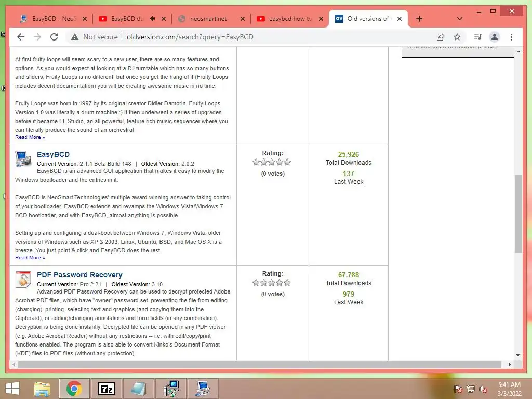The width and height of the screenshot is (532, 399).
Task: Bookmark this page with the star icon
Action: tap(457, 37)
